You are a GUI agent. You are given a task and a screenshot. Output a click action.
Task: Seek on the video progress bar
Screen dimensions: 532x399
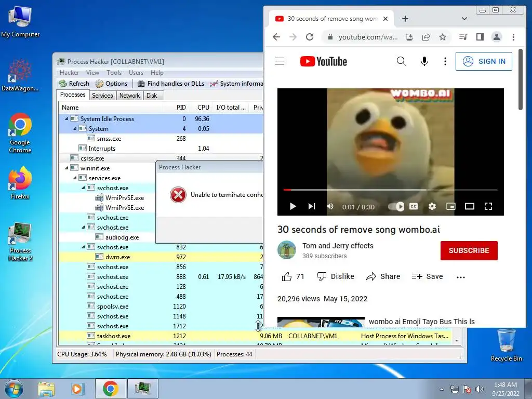pyautogui.click(x=391, y=190)
